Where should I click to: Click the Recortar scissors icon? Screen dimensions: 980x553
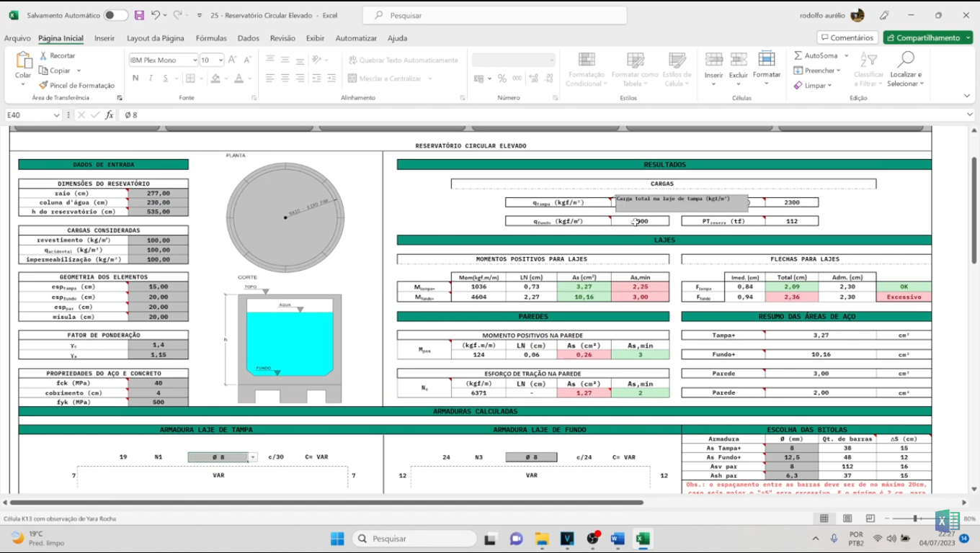click(44, 55)
